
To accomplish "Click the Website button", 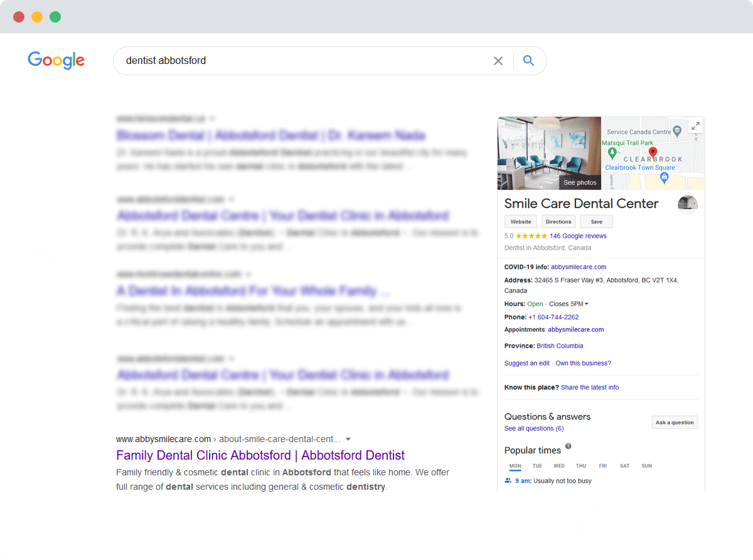I will tap(521, 221).
